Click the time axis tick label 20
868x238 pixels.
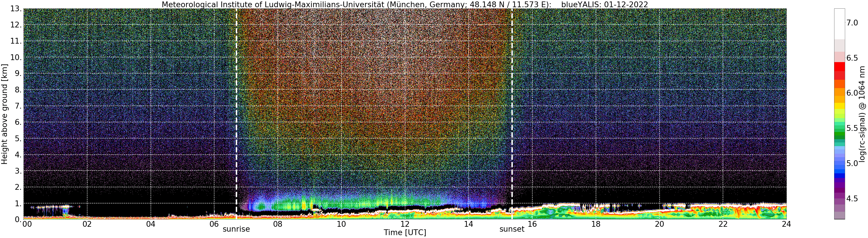659,224
